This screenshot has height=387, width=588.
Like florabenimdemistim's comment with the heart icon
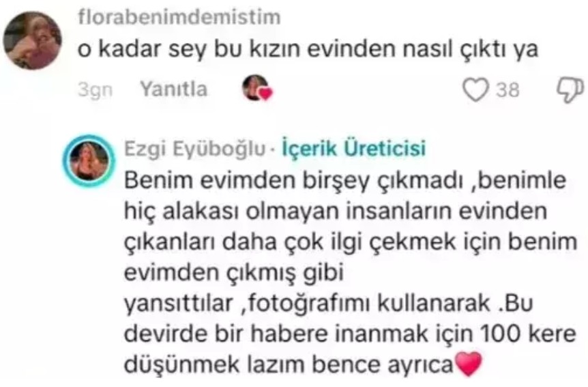click(x=476, y=89)
